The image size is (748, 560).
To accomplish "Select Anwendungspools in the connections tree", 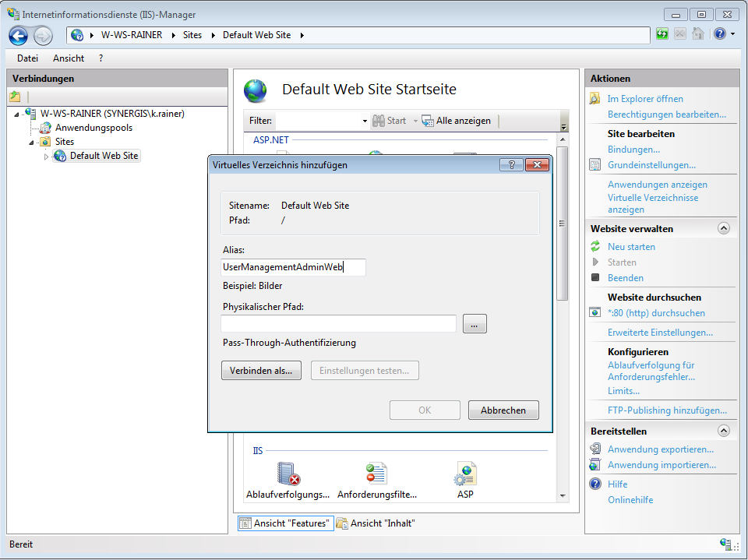I will point(93,128).
